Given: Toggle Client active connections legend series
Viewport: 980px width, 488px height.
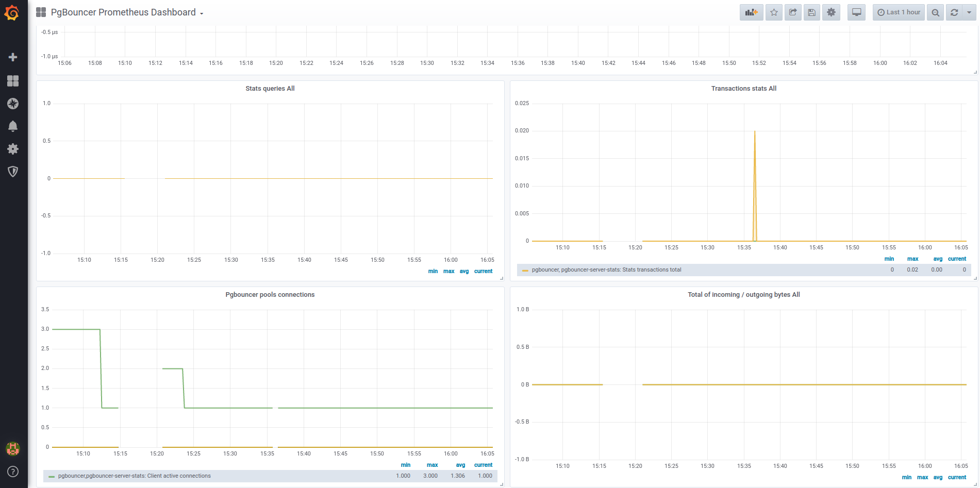Looking at the screenshot, I should click(x=134, y=476).
